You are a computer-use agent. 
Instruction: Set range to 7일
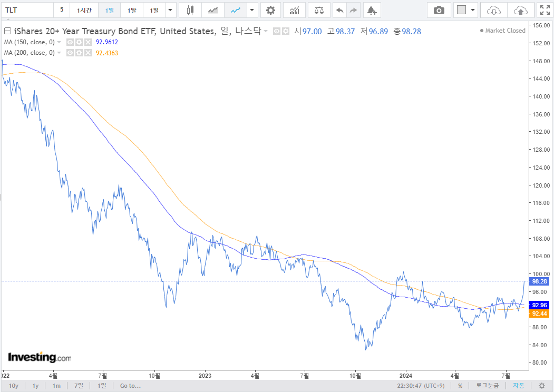79,386
